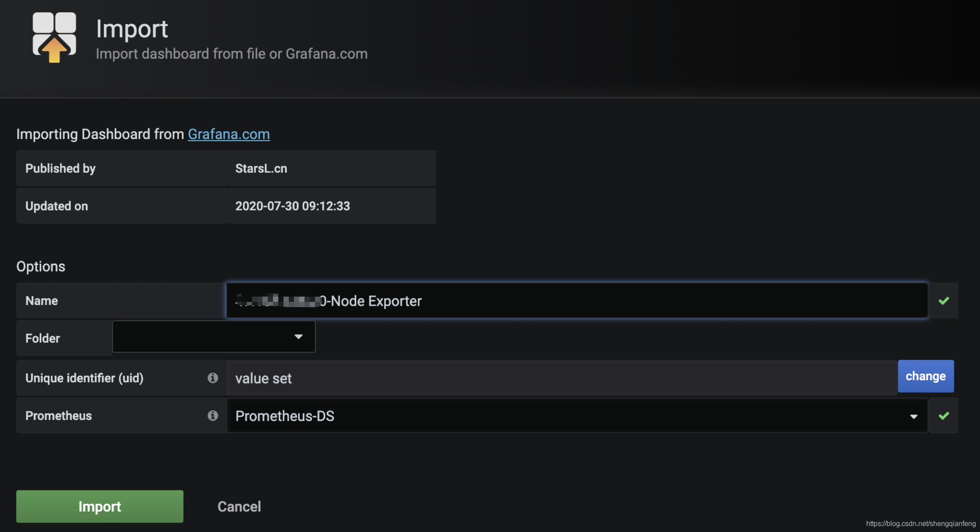
Task: Select the '2020-07-30 09:12:33' date value
Action: [293, 206]
